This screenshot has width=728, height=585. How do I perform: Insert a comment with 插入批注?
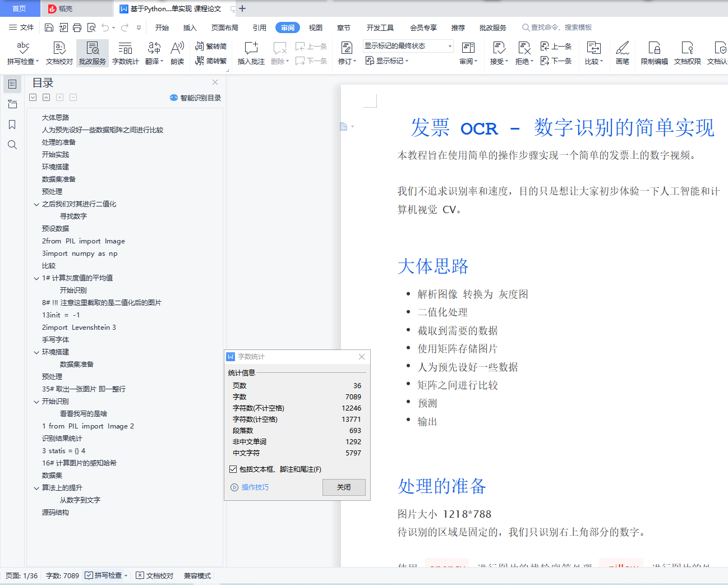click(251, 53)
